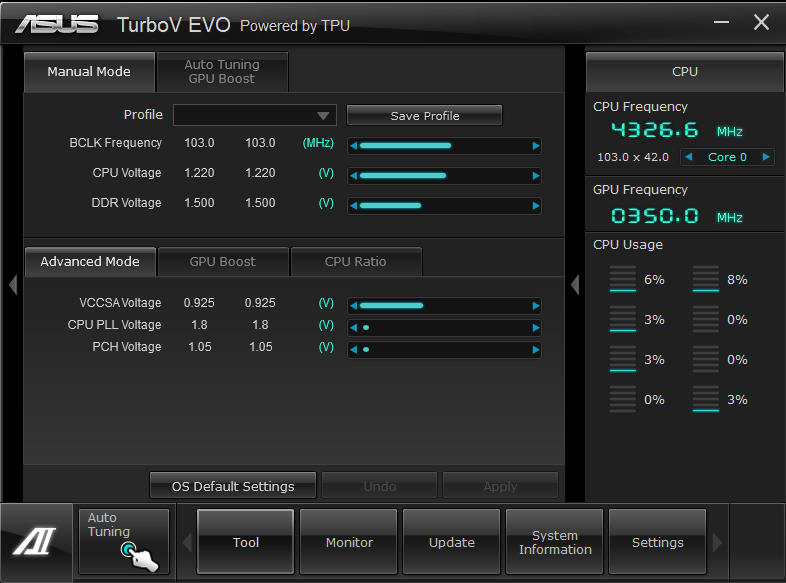Click the GPU frequency 0350.0 readout
The width and height of the screenshot is (786, 583).
click(655, 216)
